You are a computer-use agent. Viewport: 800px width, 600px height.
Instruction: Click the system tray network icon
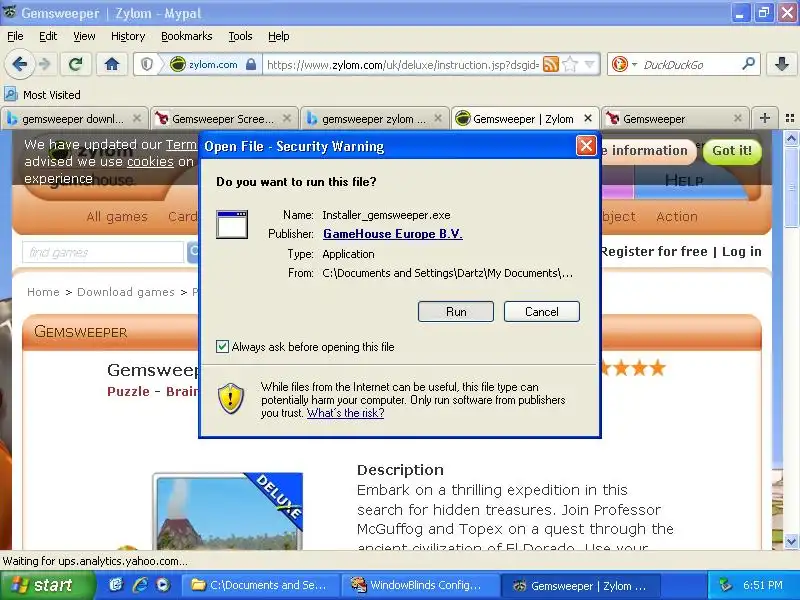click(x=725, y=585)
